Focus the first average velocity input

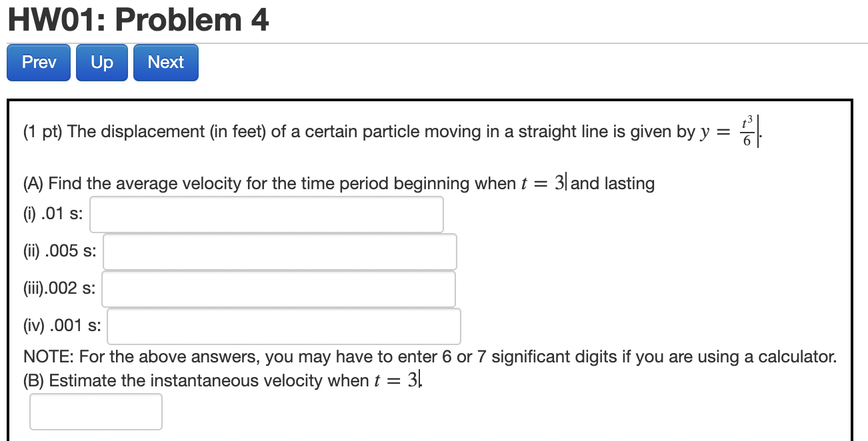(267, 214)
